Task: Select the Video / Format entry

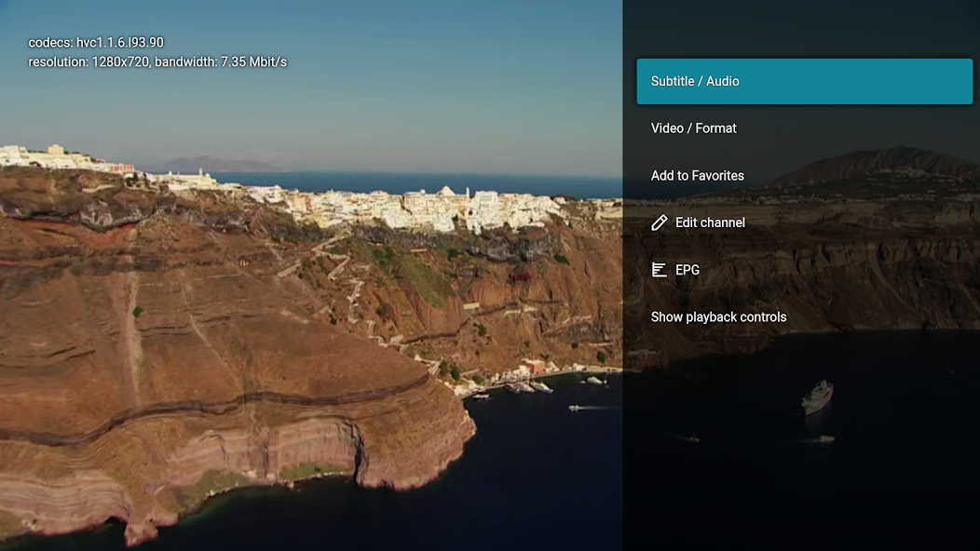Action: pyautogui.click(x=694, y=128)
